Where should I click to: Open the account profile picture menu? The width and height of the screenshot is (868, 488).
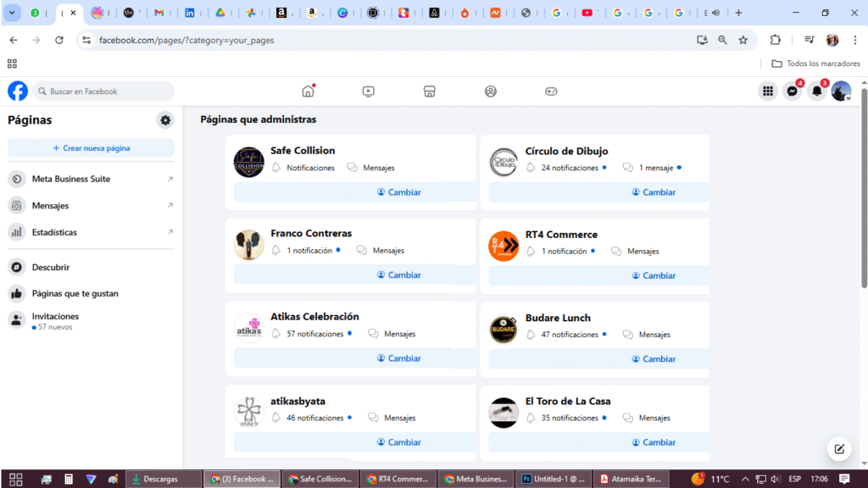[x=842, y=91]
